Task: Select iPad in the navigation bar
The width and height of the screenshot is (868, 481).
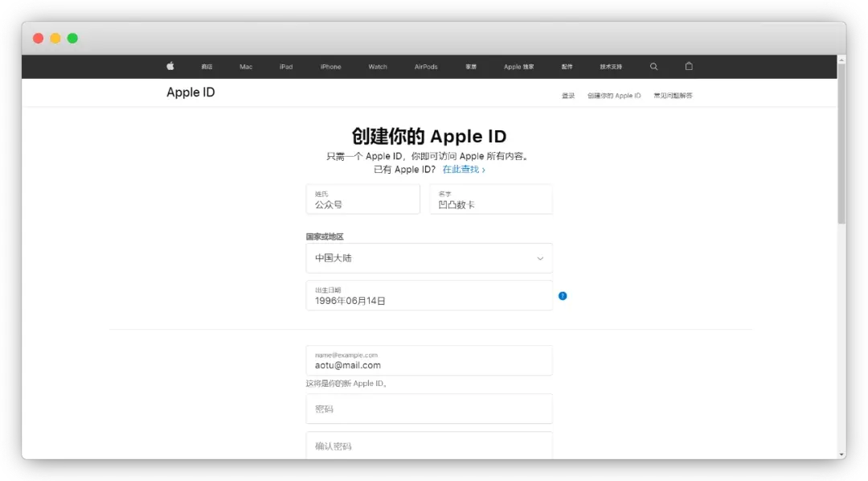Action: click(286, 67)
